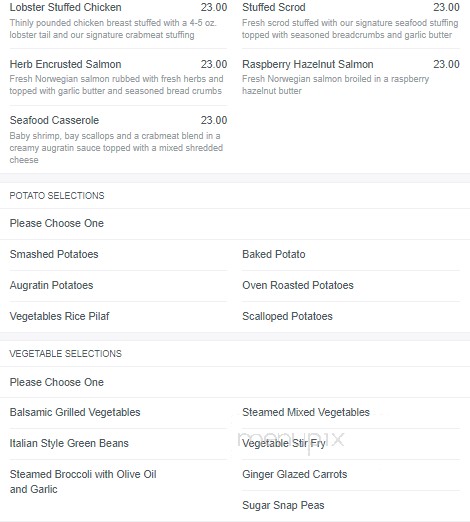Click the Vegetable Selections section header
This screenshot has width=470, height=522.
coord(65,354)
